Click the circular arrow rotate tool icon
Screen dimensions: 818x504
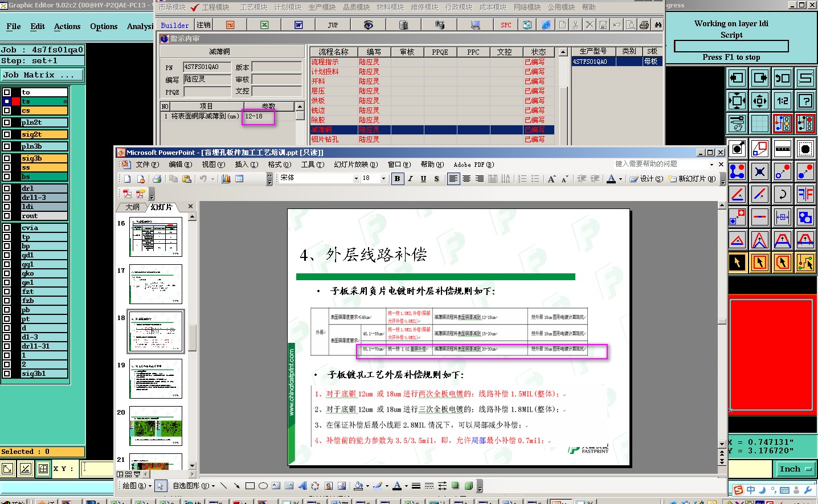tap(783, 194)
